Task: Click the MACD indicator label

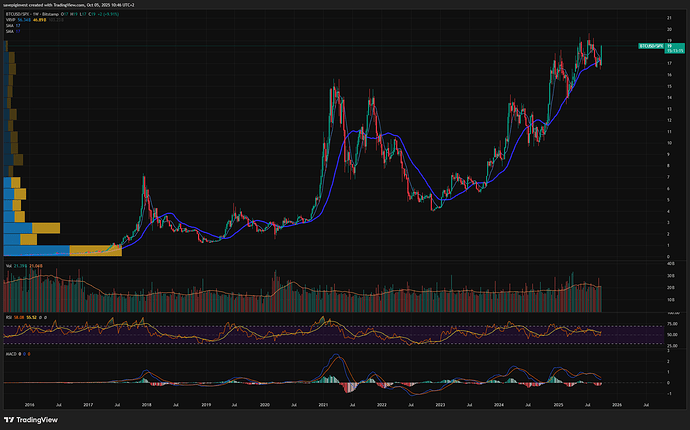Action: tap(10, 353)
